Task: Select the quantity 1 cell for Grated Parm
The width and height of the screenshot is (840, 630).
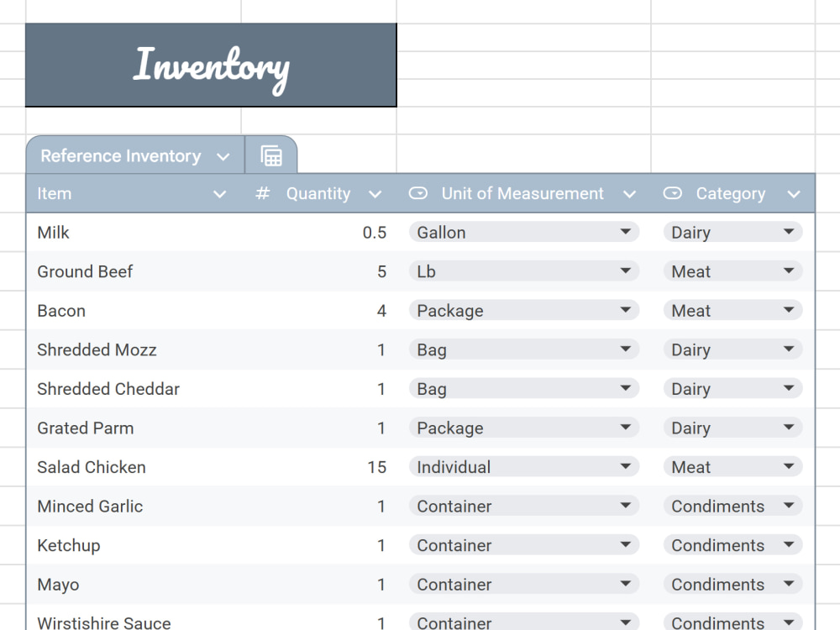Action: (x=318, y=428)
